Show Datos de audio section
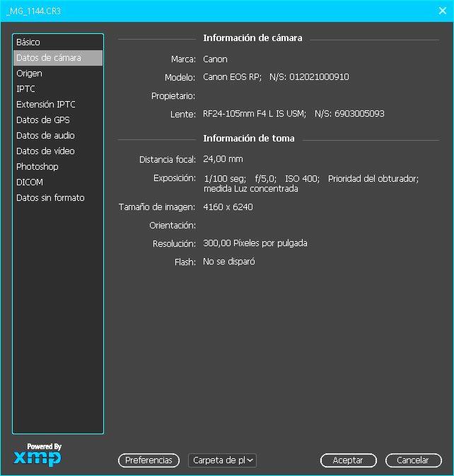Screen dimensions: 454x476 [58, 135]
